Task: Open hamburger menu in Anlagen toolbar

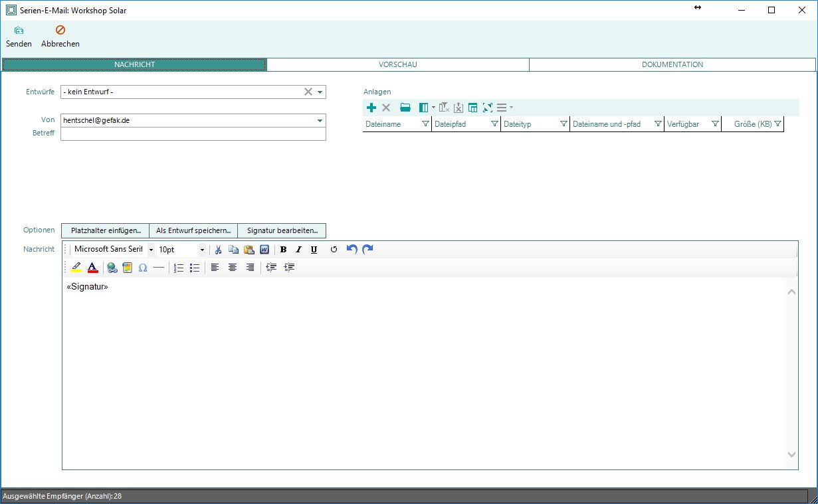Action: (x=502, y=108)
